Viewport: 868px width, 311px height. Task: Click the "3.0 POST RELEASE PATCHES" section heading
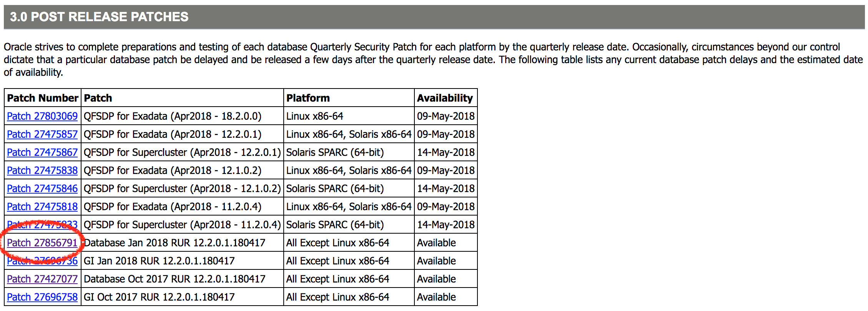pos(99,17)
